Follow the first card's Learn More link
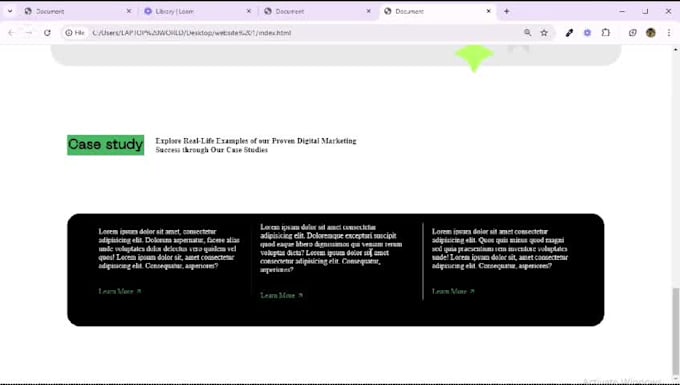The image size is (680, 385). 120,291
